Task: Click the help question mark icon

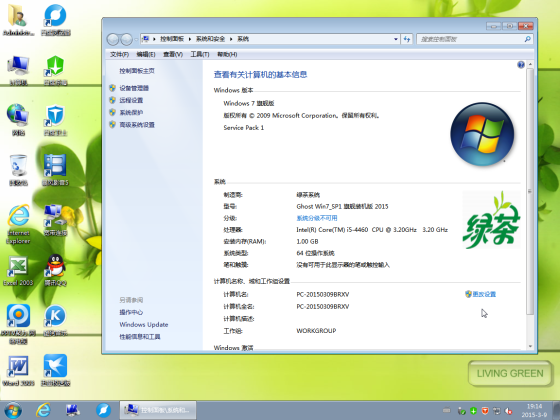Action: (521, 65)
